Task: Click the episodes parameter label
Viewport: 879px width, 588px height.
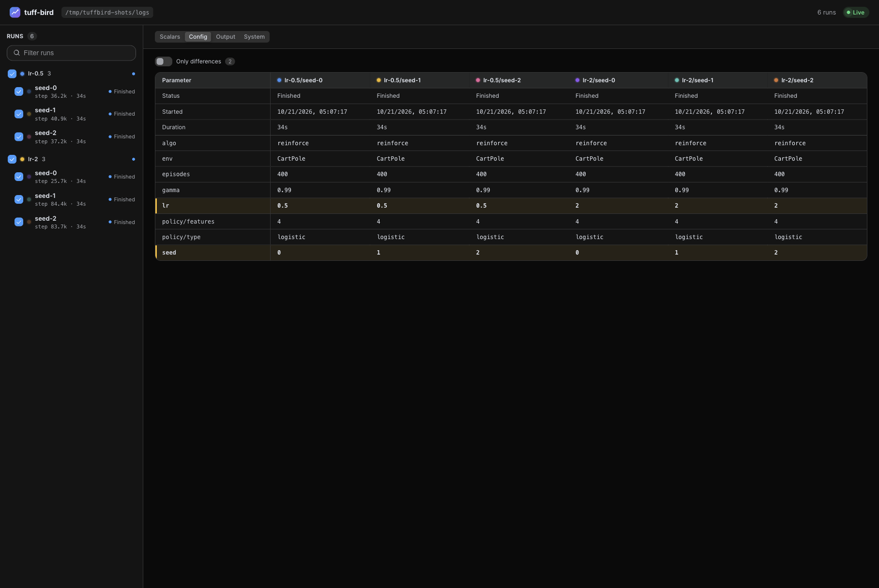Action: pos(176,174)
